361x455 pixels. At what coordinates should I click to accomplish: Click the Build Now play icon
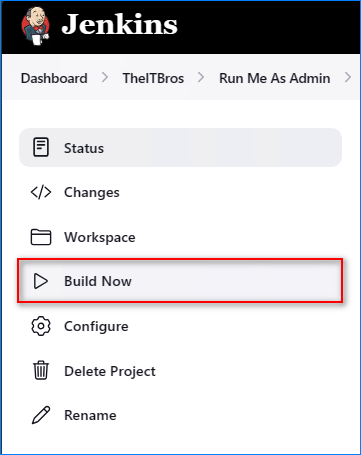[x=41, y=281]
